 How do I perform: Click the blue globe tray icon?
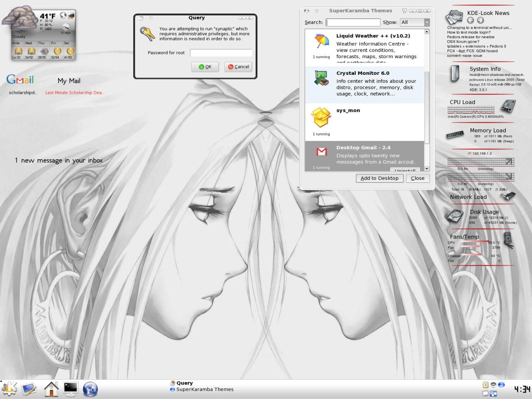click(501, 384)
